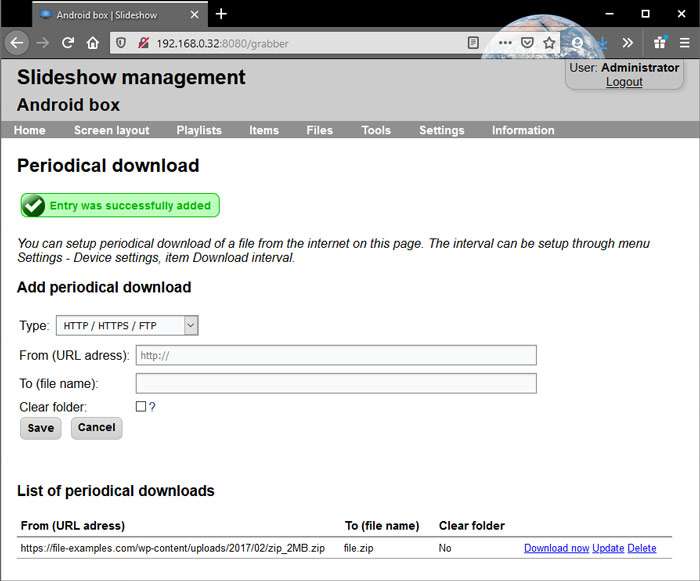This screenshot has width=700, height=581.
Task: Expand the Type dropdown (HTTP / HTTPS / FTP)
Action: click(x=127, y=325)
